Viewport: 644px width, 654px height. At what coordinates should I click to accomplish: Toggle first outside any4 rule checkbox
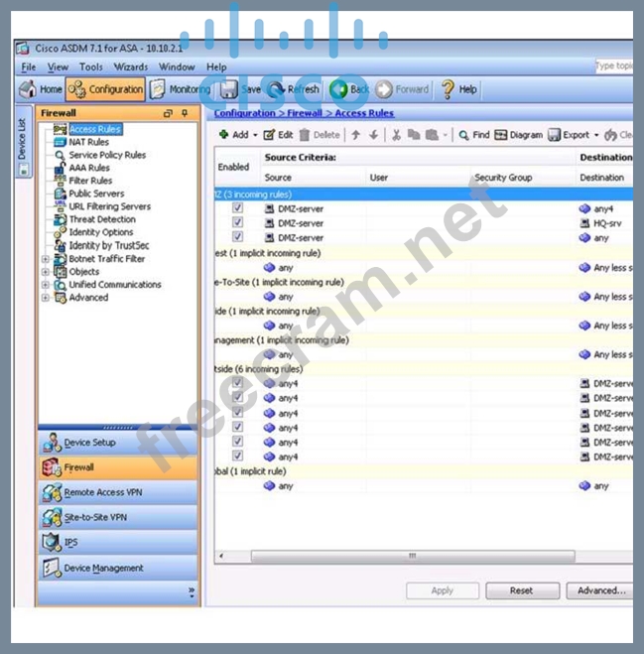coord(237,384)
